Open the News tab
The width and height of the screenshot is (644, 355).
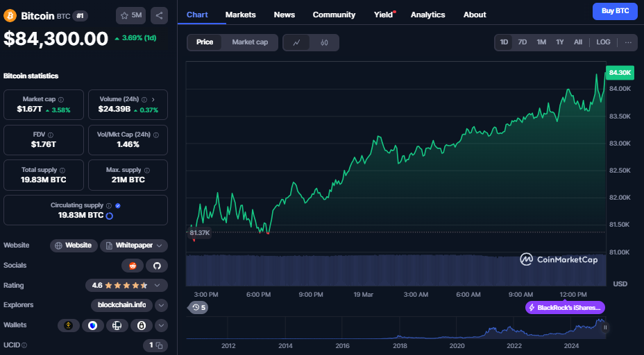[x=285, y=15]
